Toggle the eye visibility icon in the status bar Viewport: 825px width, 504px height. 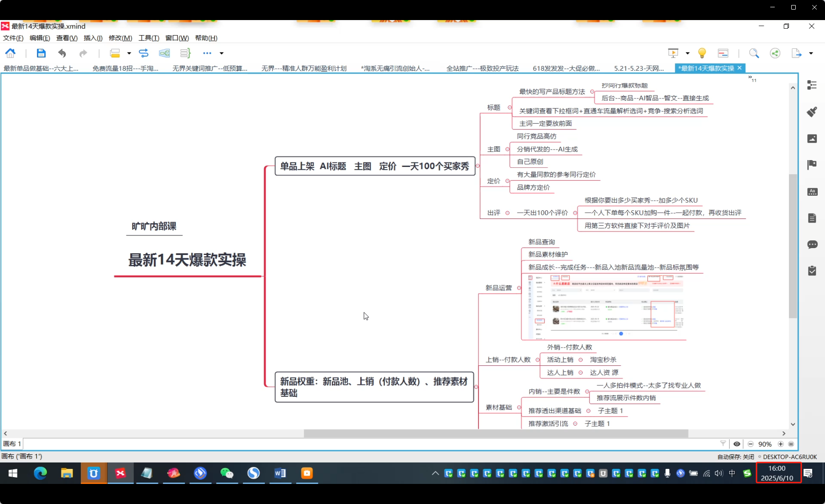(737, 444)
